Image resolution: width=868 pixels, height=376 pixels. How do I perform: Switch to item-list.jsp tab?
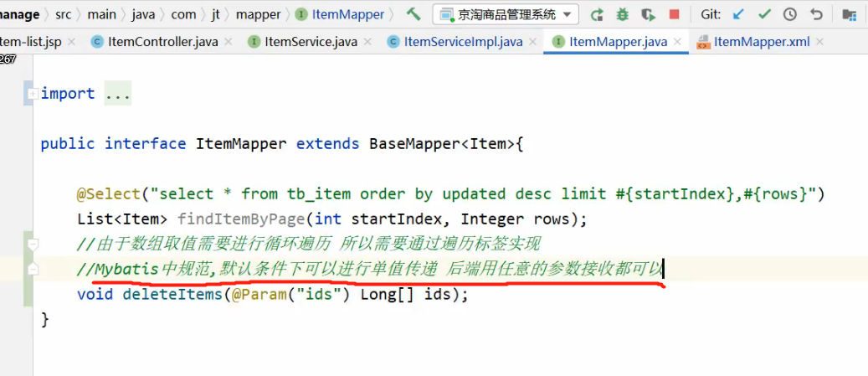(30, 42)
